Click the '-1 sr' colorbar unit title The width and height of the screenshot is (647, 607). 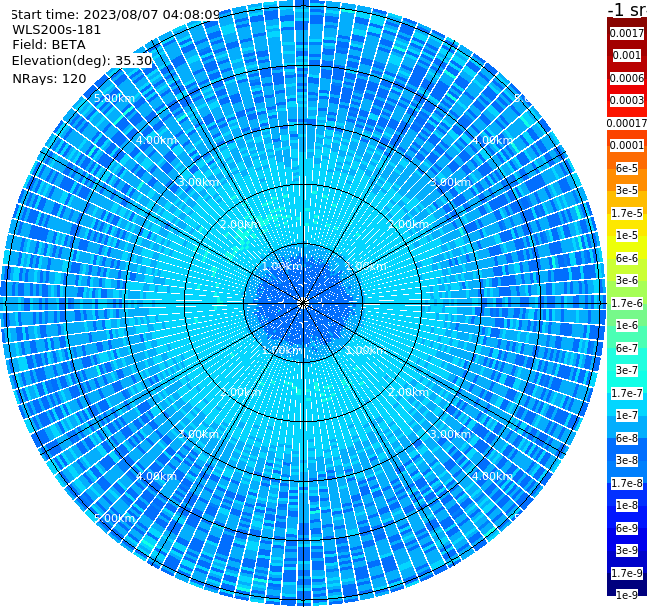627,9
